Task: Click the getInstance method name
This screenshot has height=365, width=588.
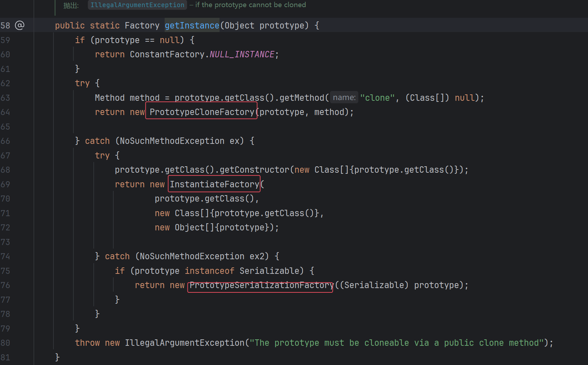Action: coord(192,26)
